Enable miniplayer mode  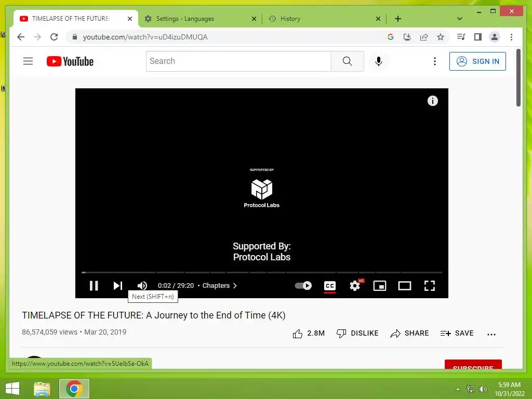click(x=380, y=286)
